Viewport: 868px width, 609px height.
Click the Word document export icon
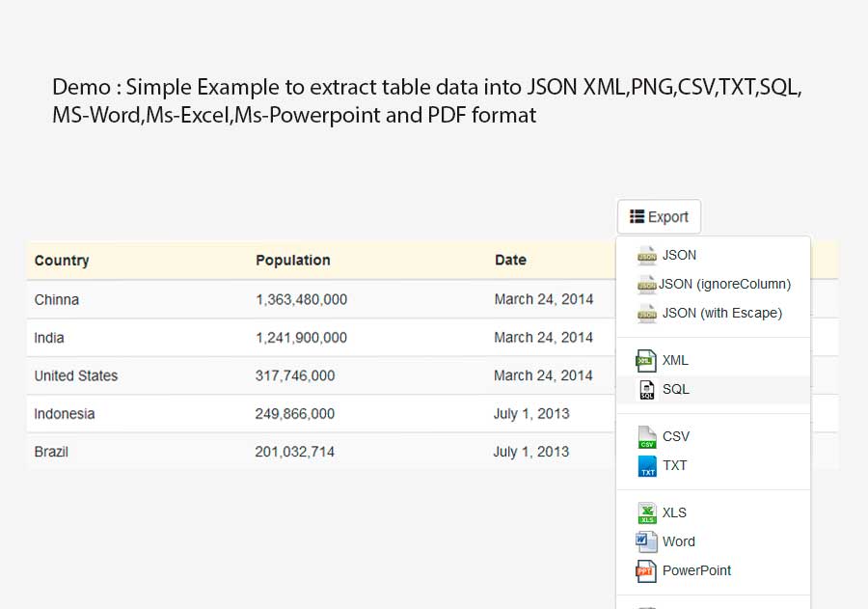[646, 541]
